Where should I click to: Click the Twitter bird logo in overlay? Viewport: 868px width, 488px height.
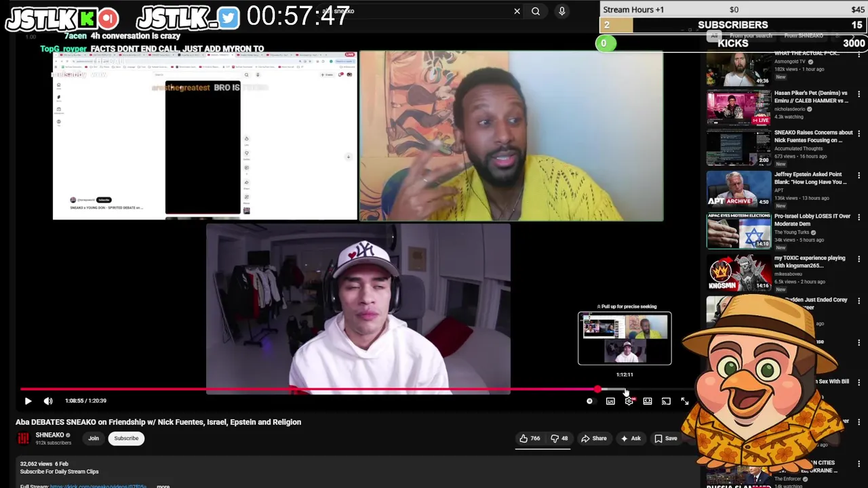[229, 19]
